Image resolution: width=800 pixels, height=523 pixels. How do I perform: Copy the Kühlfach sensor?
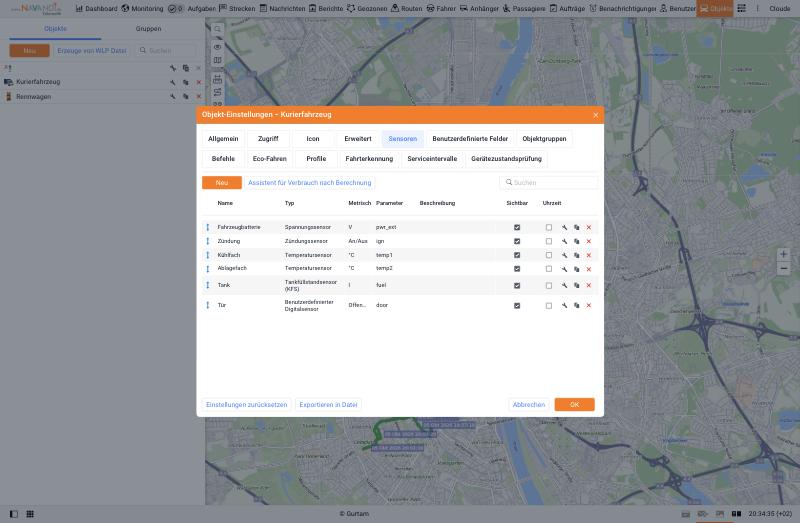pyautogui.click(x=577, y=255)
